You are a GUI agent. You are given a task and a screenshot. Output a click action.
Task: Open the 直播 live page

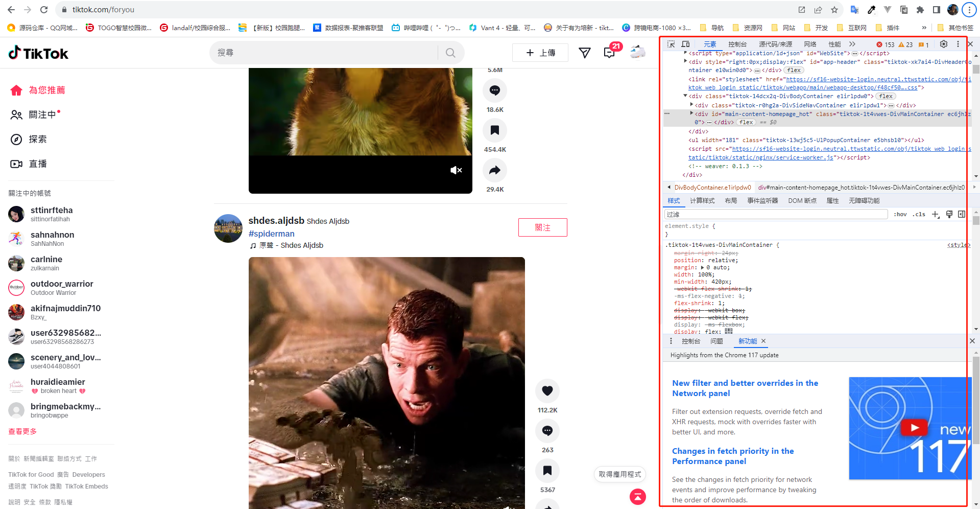pyautogui.click(x=29, y=164)
